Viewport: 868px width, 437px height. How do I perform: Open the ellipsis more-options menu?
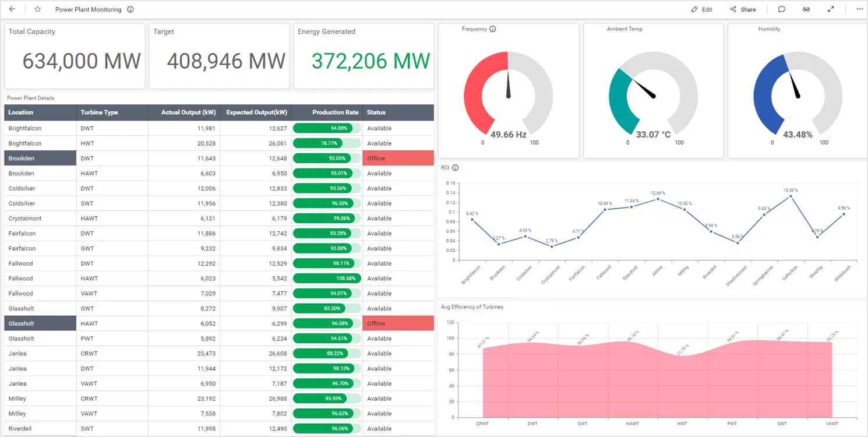[x=859, y=9]
